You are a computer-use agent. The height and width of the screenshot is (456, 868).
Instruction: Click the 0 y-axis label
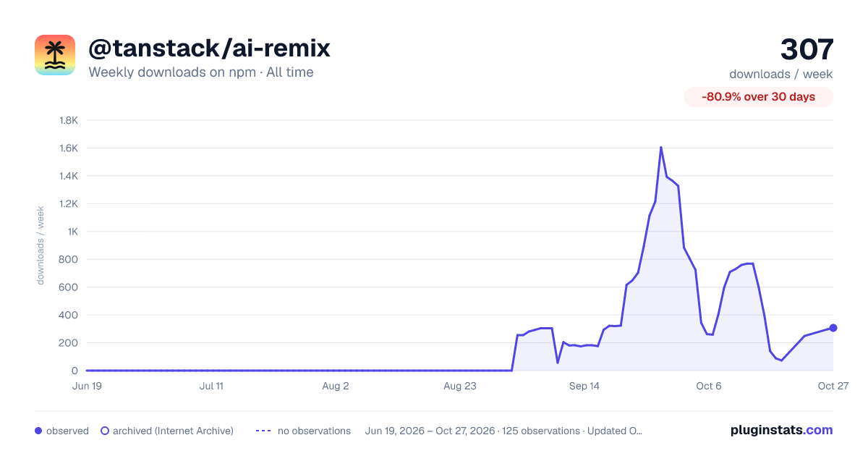(x=75, y=371)
